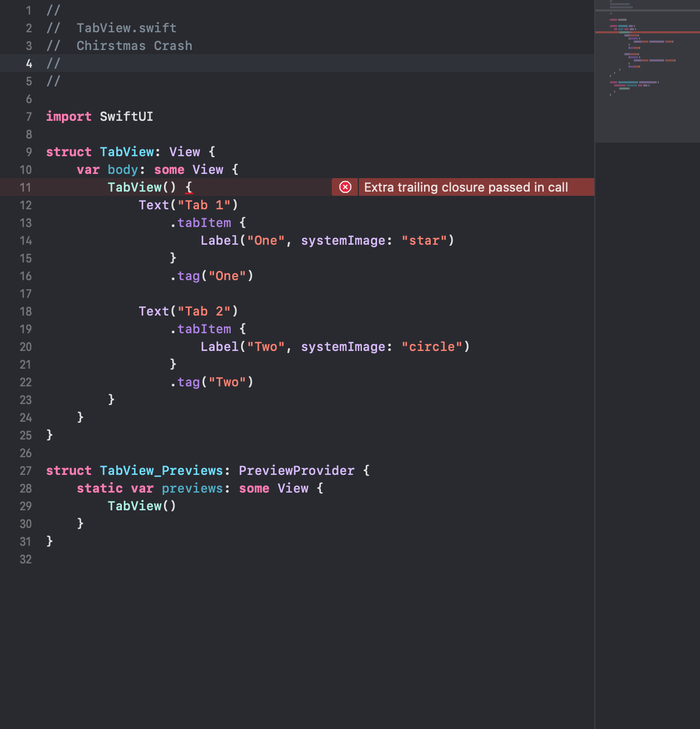
Task: Click the 'import' keyword on line 7
Action: (x=69, y=117)
